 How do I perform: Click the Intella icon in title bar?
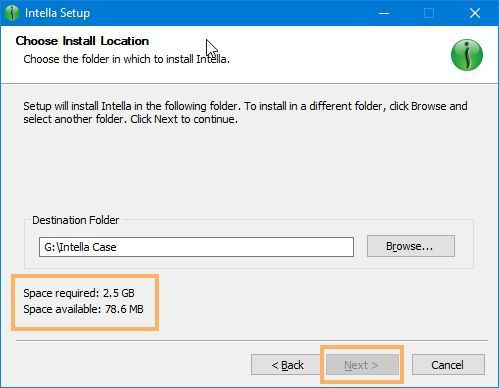[12, 13]
